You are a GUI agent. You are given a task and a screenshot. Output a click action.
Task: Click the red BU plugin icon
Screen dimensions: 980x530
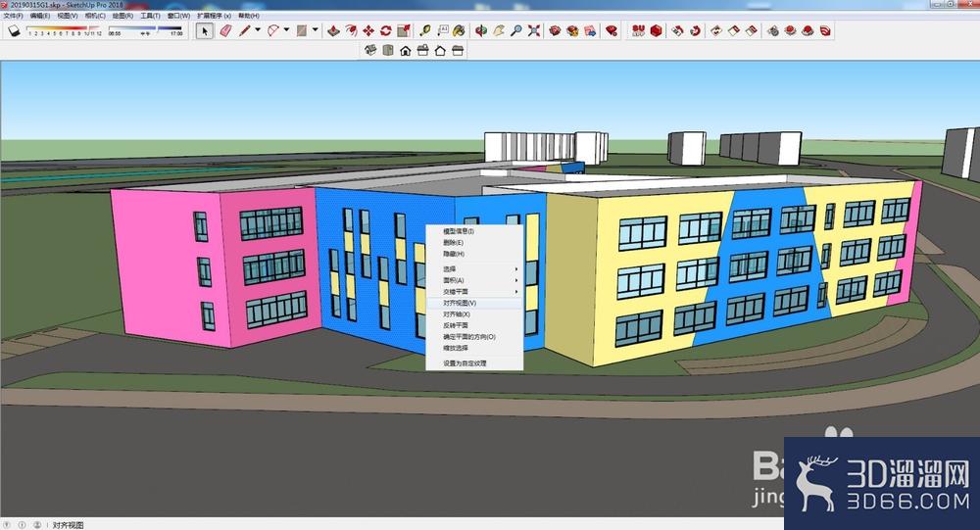tap(638, 30)
